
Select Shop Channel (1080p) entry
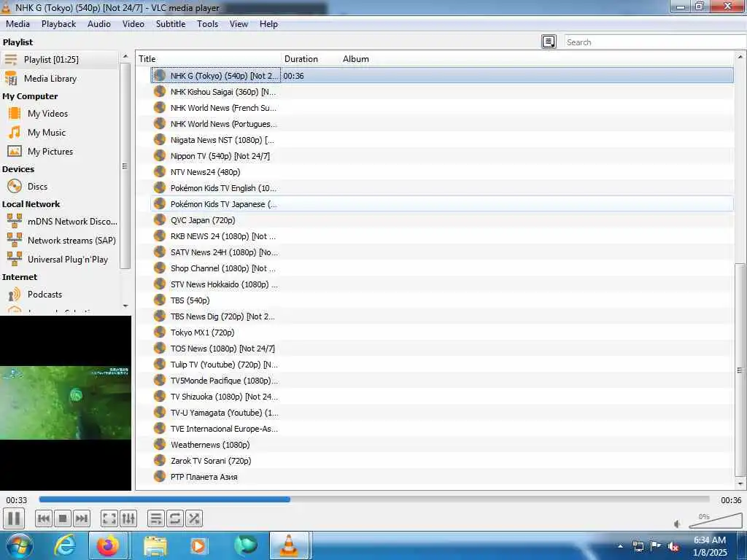pyautogui.click(x=442, y=268)
